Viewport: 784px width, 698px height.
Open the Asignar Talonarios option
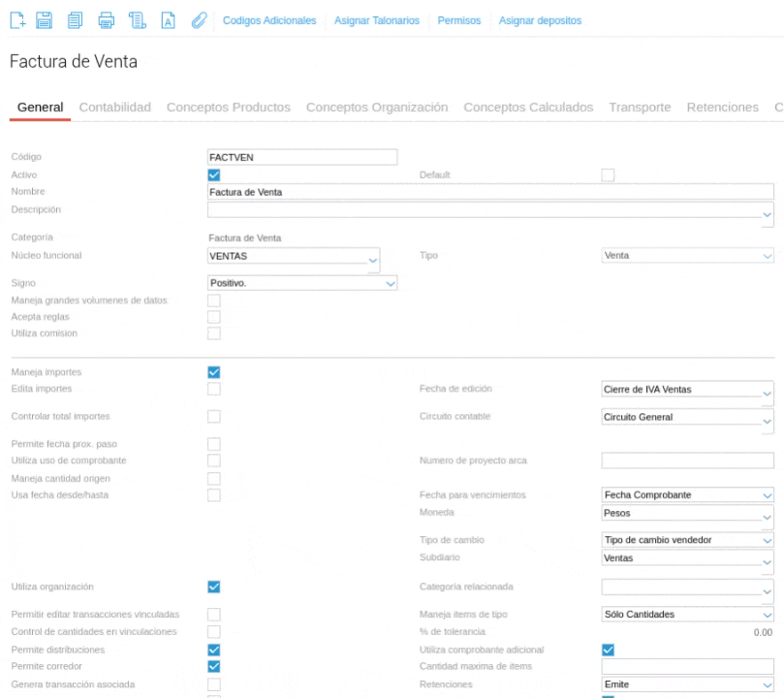(376, 21)
